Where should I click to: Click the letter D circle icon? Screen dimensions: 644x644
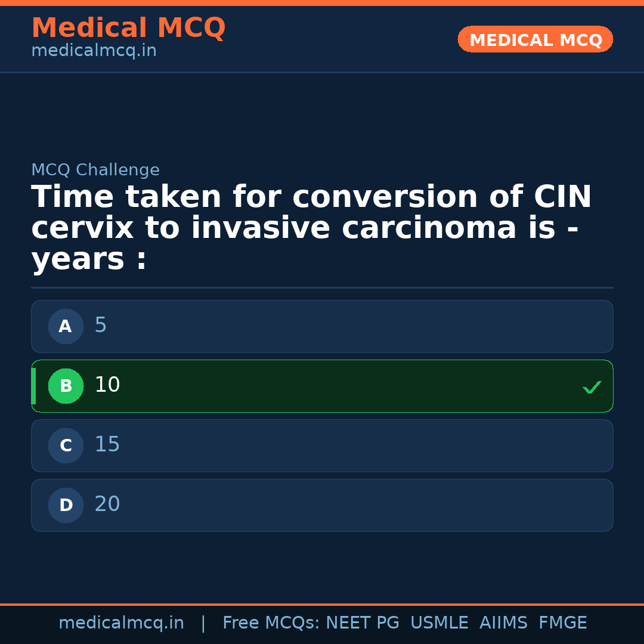coord(66,505)
